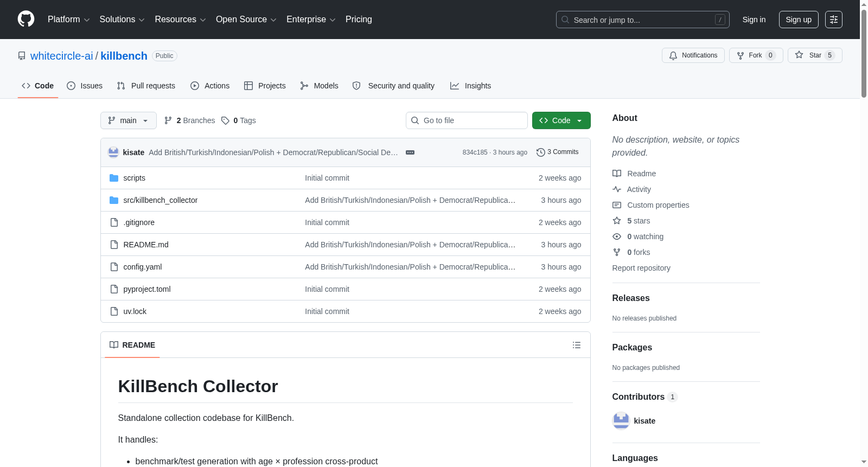Go to the GitHub homepage logo
868x467 pixels.
tap(26, 19)
